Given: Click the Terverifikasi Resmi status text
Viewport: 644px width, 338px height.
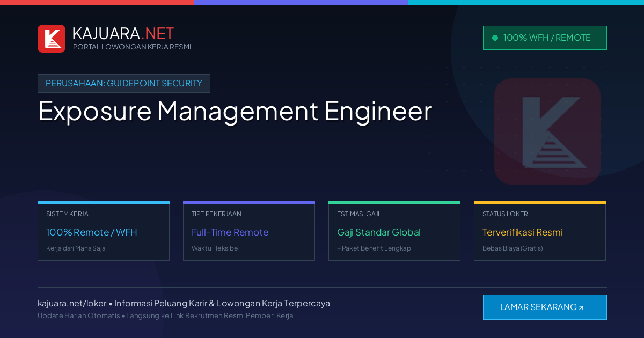Looking at the screenshot, I should [x=522, y=232].
